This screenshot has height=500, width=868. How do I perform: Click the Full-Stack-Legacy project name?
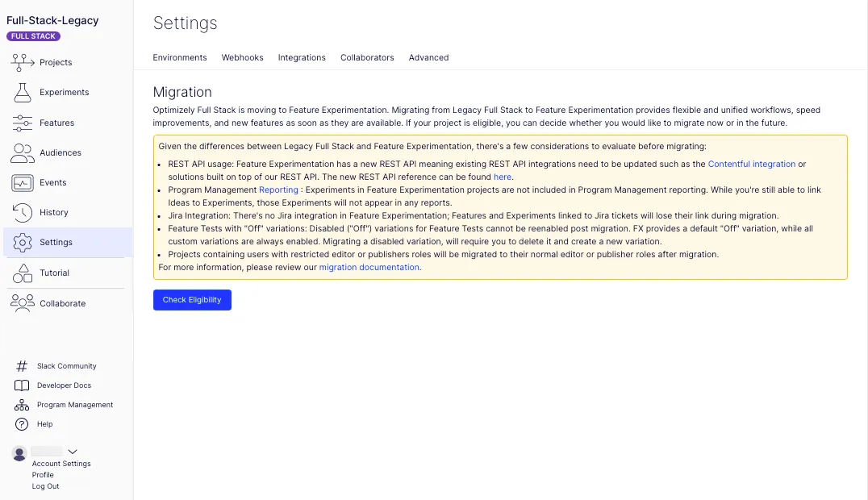tap(52, 20)
